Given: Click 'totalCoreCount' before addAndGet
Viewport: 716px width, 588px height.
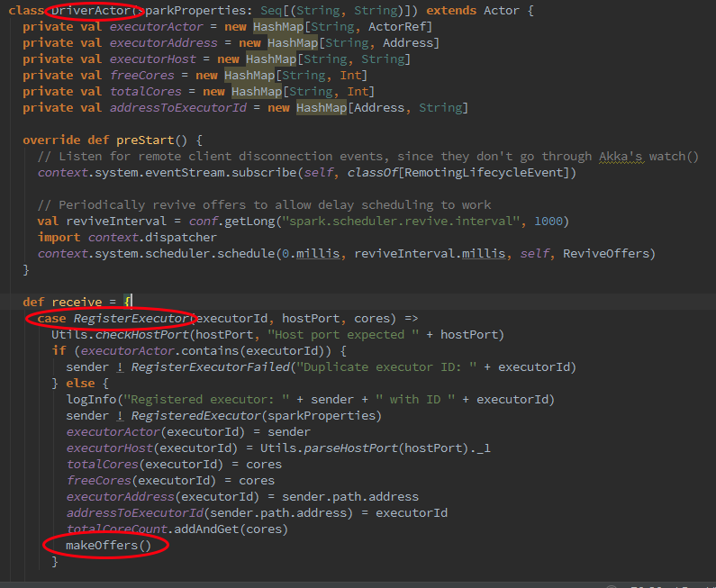Looking at the screenshot, I should coord(116,529).
